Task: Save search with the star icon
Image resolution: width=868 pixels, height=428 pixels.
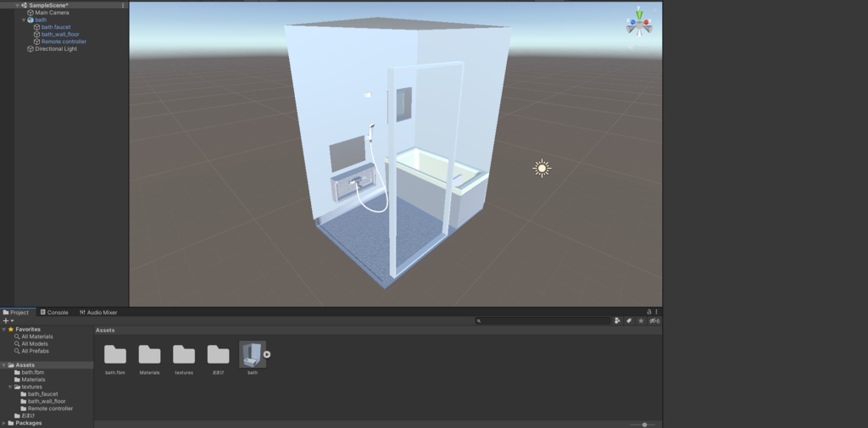Action: (641, 320)
